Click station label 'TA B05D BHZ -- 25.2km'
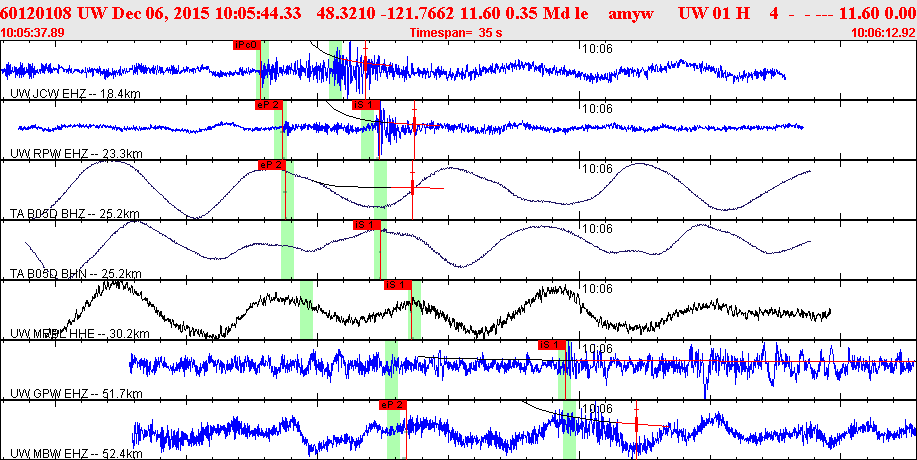 (75, 213)
